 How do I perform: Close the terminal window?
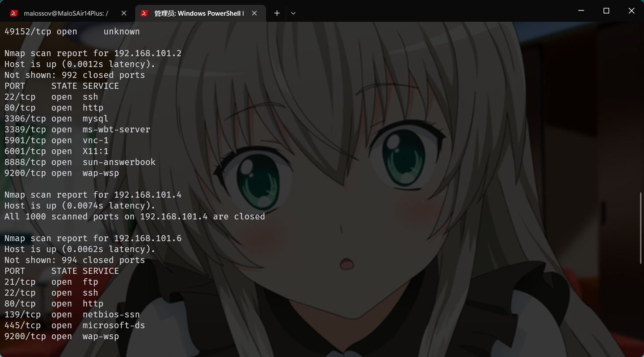pos(631,10)
